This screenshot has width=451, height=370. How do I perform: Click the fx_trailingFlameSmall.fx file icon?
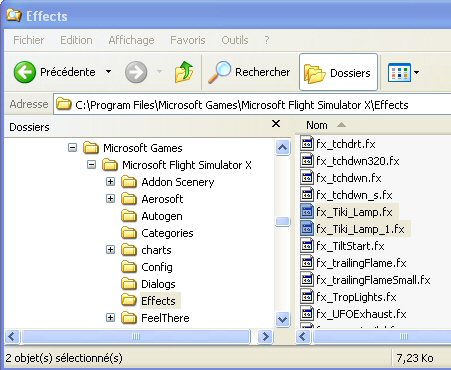pos(307,280)
